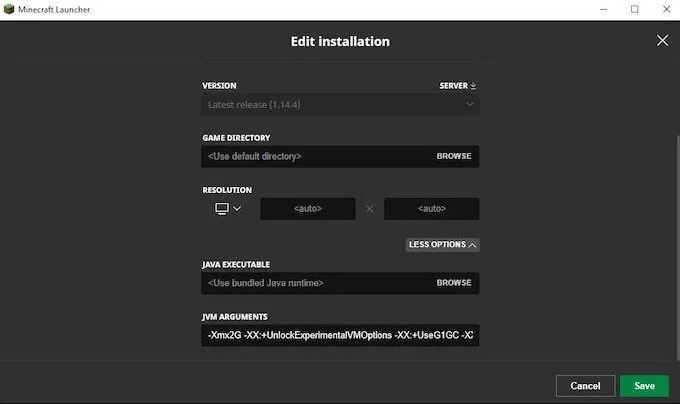Focus the Game Directory text field
This screenshot has height=404, width=680.
(315, 157)
